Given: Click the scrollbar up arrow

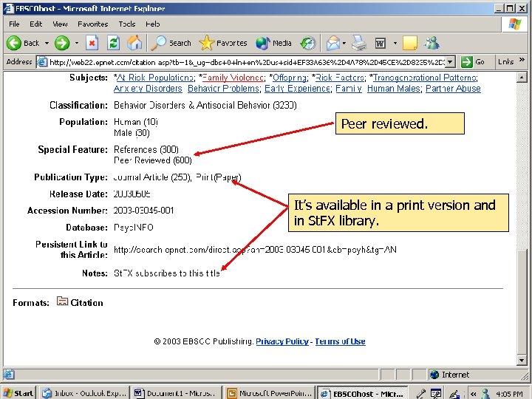Looking at the screenshot, I should tap(522, 78).
